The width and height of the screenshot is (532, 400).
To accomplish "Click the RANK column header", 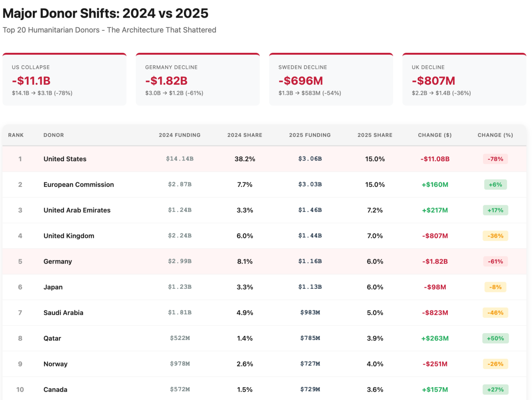I will click(16, 135).
